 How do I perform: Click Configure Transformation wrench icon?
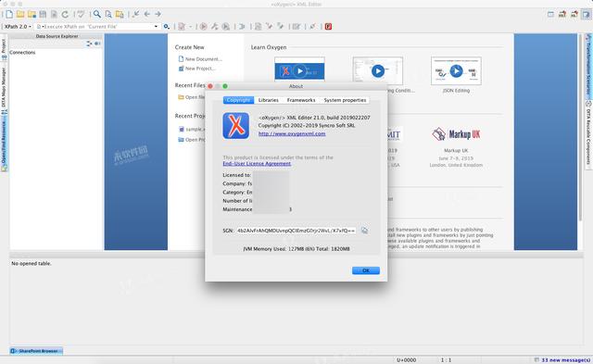(x=214, y=27)
